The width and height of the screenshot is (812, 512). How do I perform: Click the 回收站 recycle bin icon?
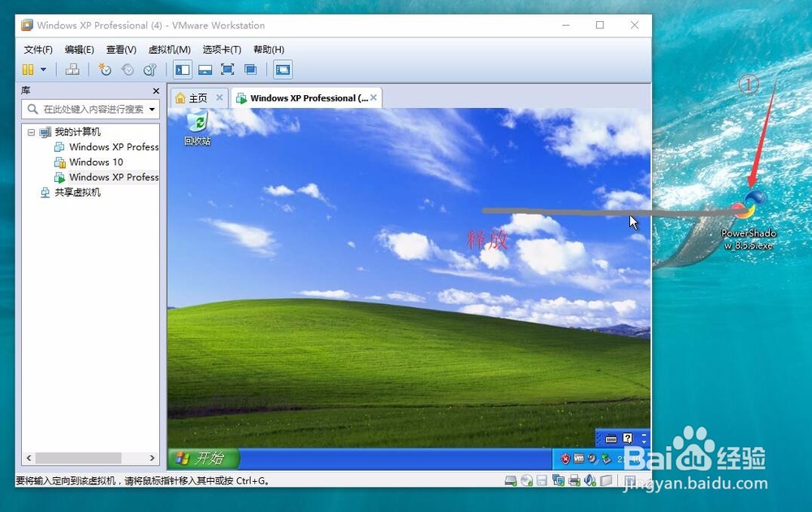[197, 128]
